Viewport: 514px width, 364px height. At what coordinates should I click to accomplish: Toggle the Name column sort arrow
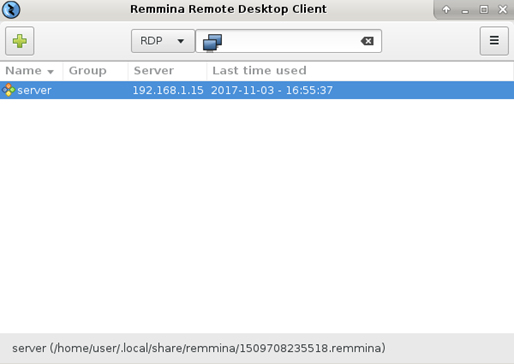click(x=51, y=71)
